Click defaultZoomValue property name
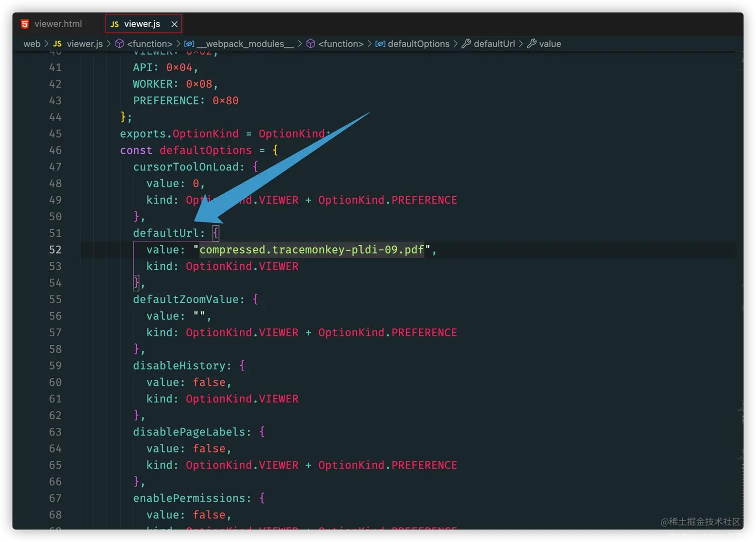The width and height of the screenshot is (756, 542). 185,300
